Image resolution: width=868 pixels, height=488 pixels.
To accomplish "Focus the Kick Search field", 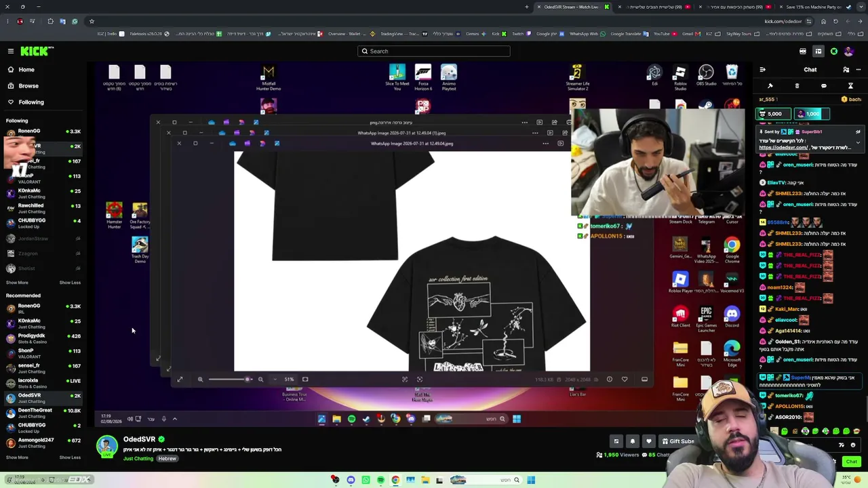I will point(434,52).
